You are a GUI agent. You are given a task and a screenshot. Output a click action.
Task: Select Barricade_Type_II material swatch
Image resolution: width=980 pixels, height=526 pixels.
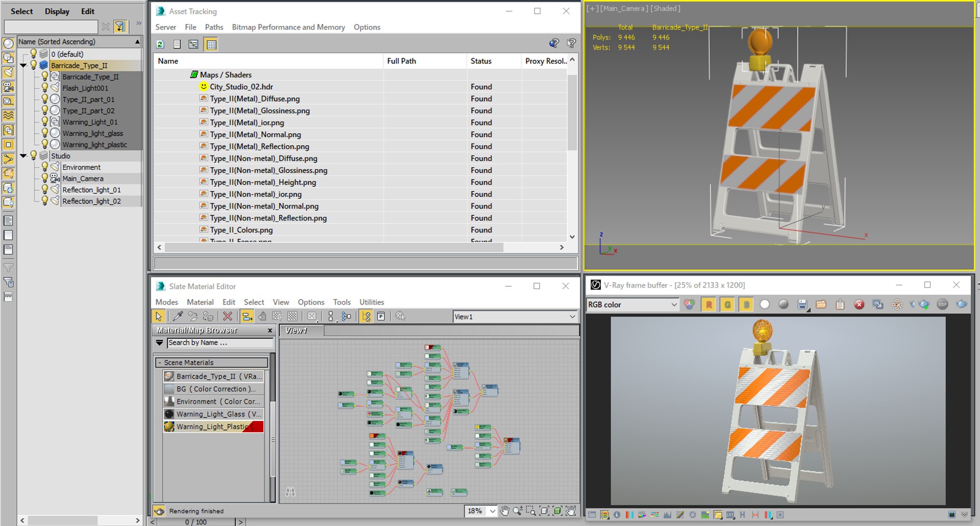coord(169,376)
